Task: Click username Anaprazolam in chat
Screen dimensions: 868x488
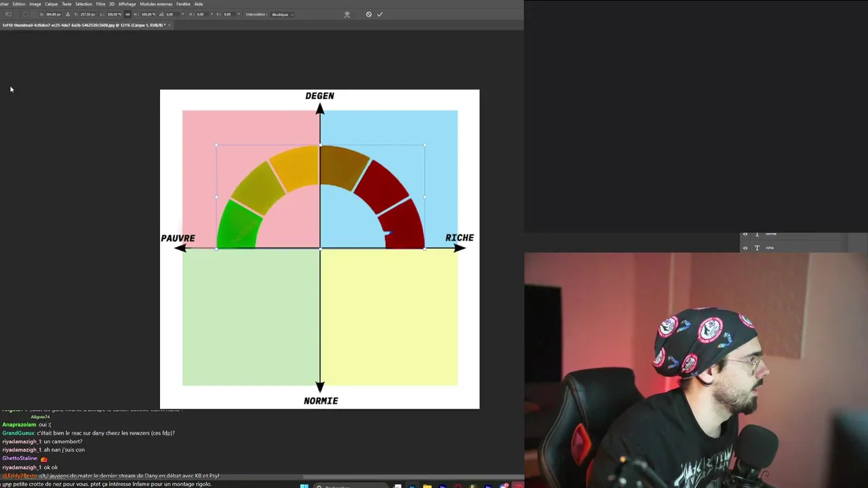Action: coord(19,425)
